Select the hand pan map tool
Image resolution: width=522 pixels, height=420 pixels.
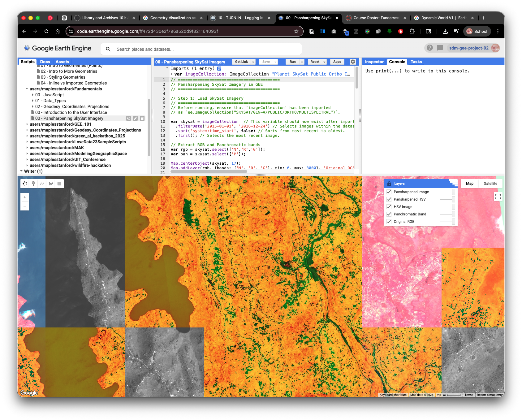(x=25, y=184)
